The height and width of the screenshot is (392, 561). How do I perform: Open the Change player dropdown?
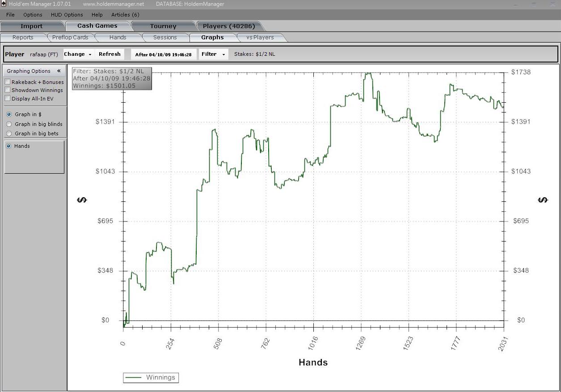(78, 54)
